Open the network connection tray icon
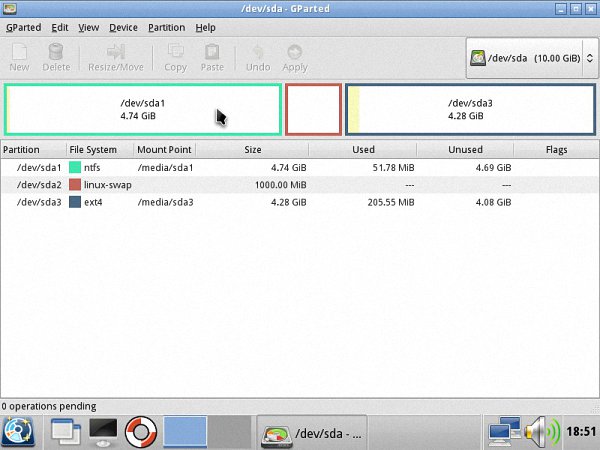 click(503, 432)
